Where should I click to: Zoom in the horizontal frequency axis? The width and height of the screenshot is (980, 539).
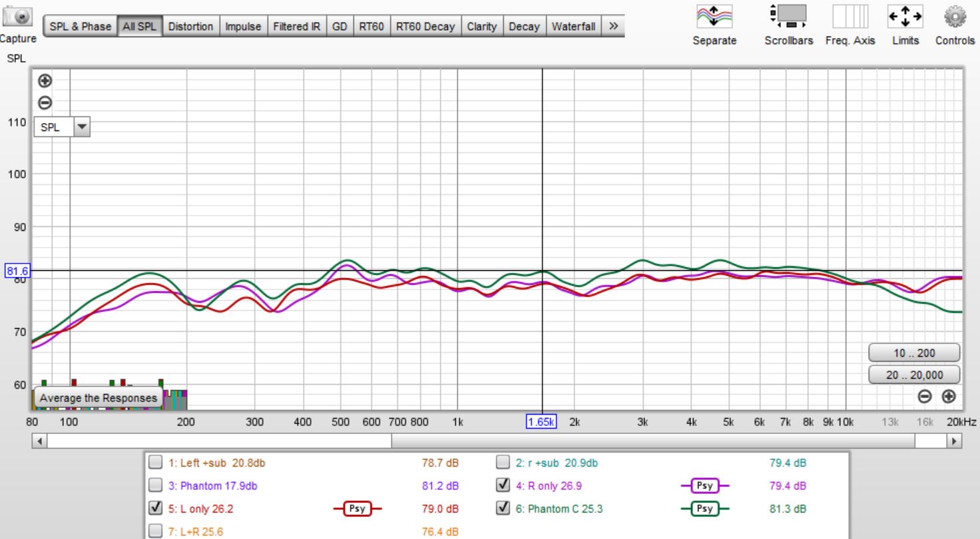[x=948, y=397]
